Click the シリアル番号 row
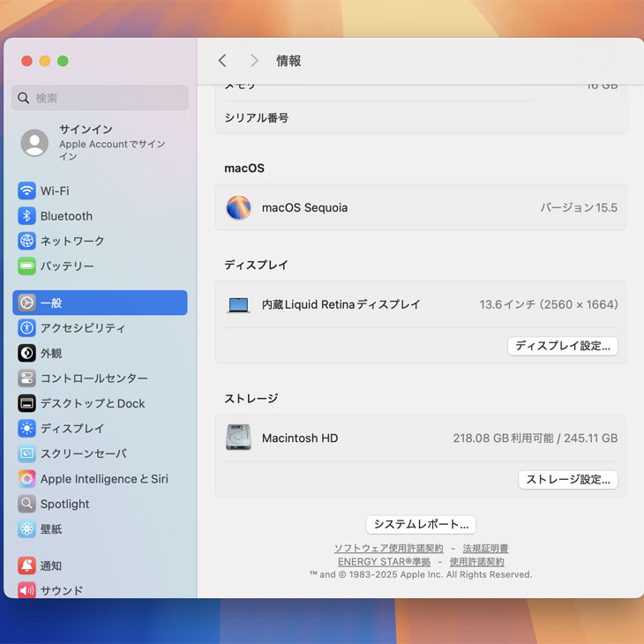Screen dimensions: 644x644 (421, 118)
